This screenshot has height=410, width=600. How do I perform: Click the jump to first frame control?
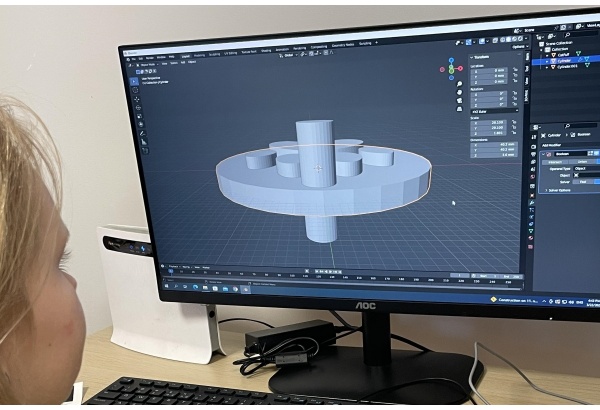(x=317, y=271)
